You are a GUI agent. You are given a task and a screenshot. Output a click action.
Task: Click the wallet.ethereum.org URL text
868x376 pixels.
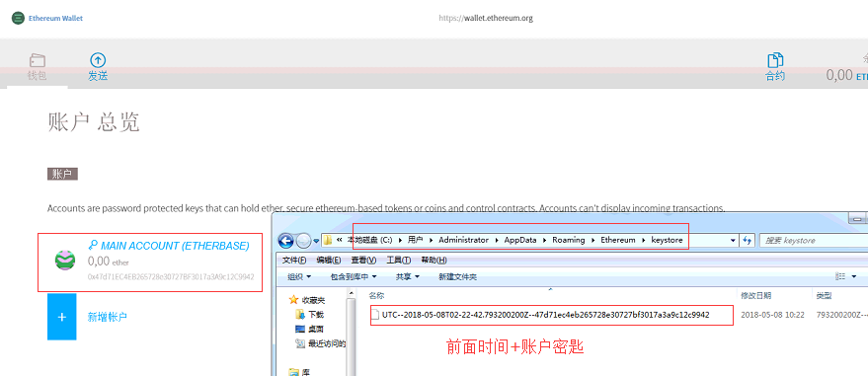coord(486,18)
